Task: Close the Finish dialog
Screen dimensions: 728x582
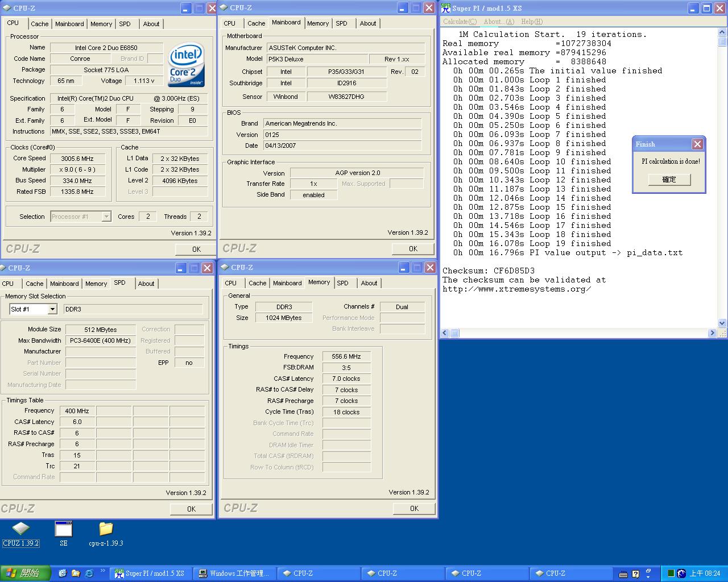Action: pos(697,144)
